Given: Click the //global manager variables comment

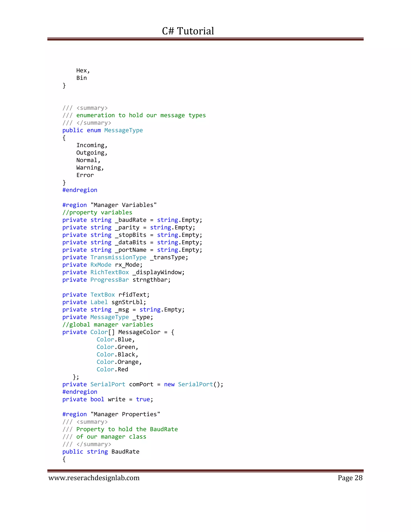Looking at the screenshot, I should click(x=108, y=325).
